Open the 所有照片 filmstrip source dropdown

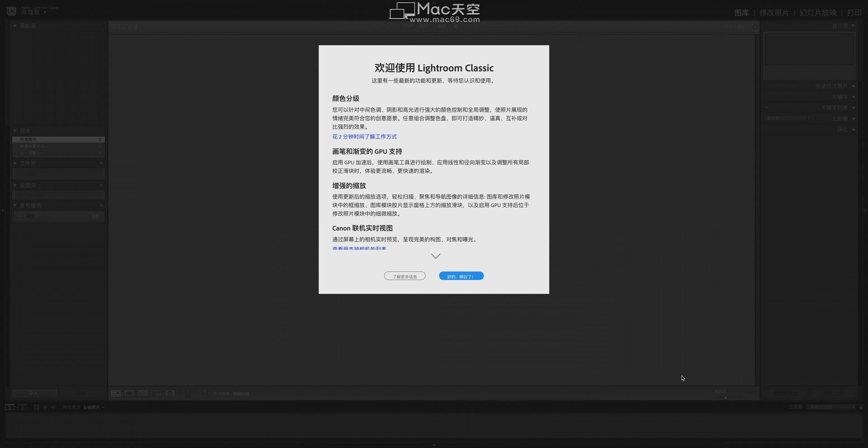coord(84,407)
